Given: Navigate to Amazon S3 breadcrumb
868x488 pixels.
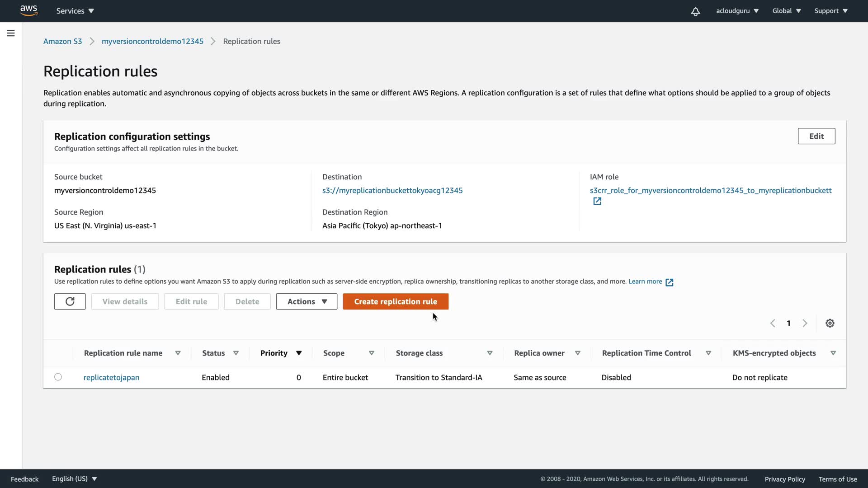Looking at the screenshot, I should point(62,41).
